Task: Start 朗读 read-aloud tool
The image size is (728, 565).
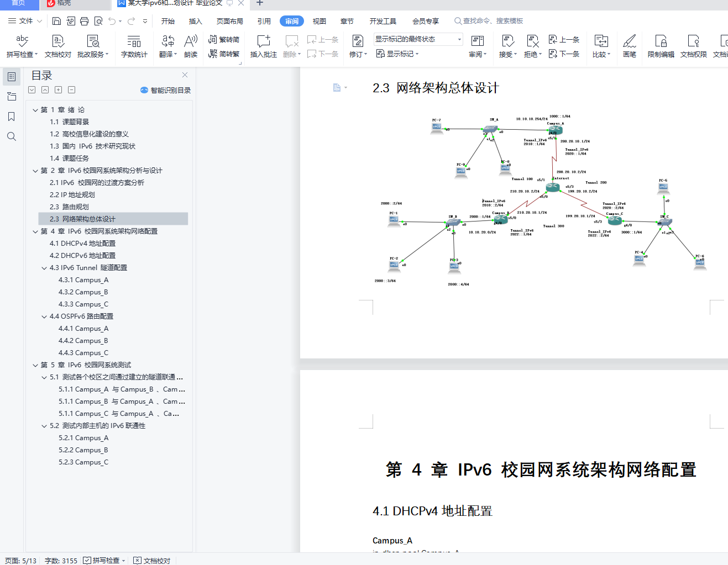Action: [191, 46]
